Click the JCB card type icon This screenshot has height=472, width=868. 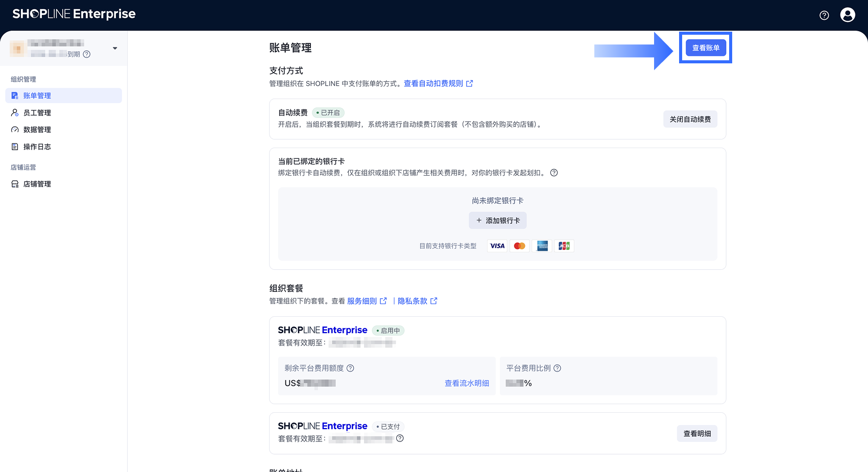564,246
